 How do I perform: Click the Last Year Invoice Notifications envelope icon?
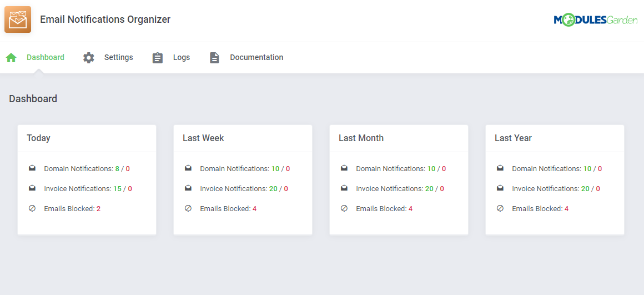point(500,188)
